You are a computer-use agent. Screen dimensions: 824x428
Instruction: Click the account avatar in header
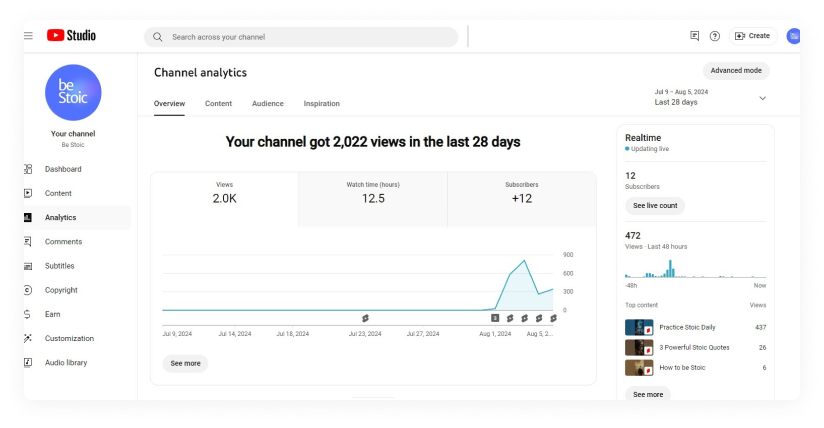click(793, 36)
